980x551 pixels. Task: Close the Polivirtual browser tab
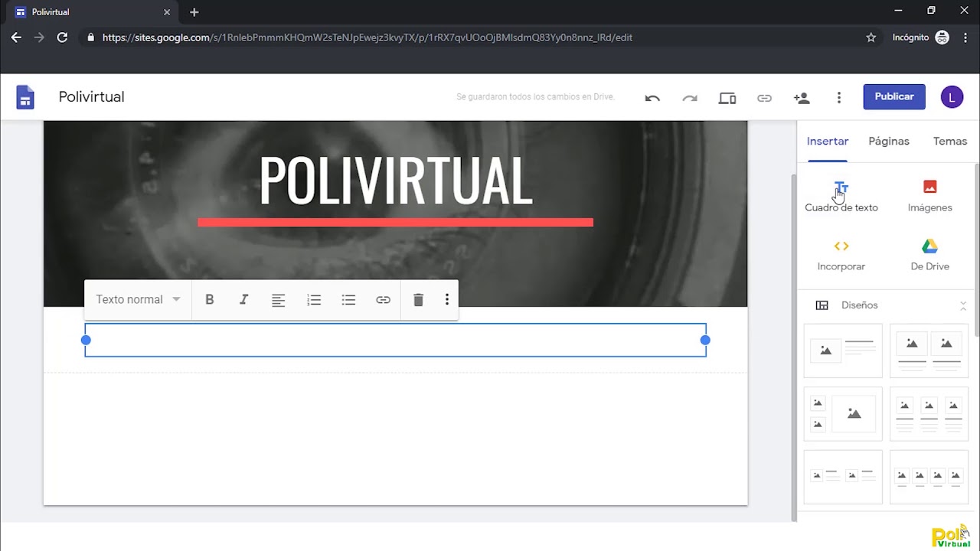[x=168, y=12]
